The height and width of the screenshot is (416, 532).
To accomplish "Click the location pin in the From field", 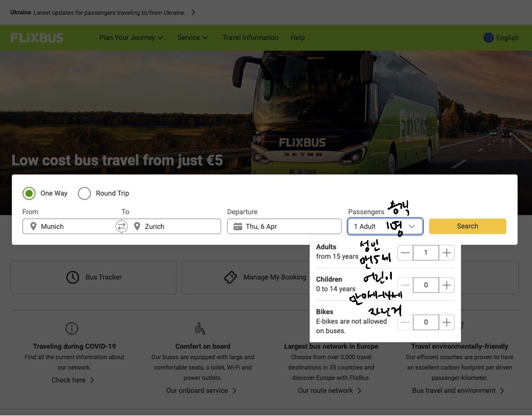I will pyautogui.click(x=33, y=227).
